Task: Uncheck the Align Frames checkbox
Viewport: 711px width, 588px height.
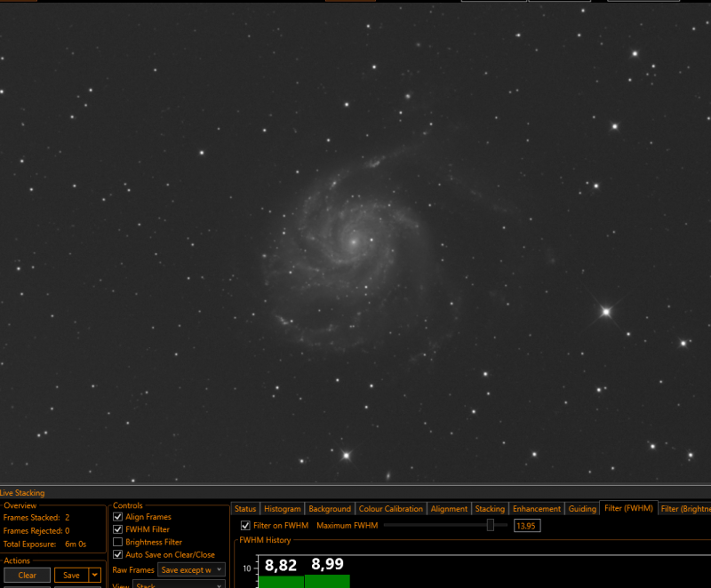Action: point(118,516)
